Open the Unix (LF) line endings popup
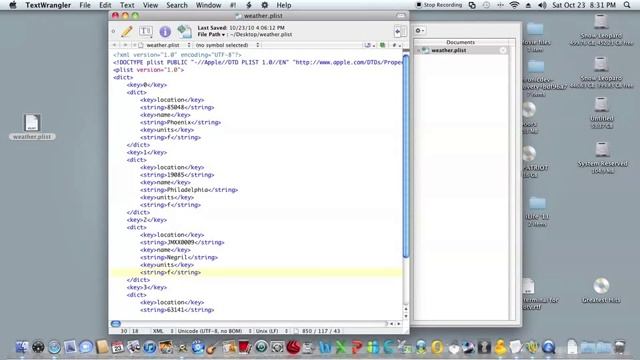Image resolution: width=640 pixels, height=360 pixels. 271,331
